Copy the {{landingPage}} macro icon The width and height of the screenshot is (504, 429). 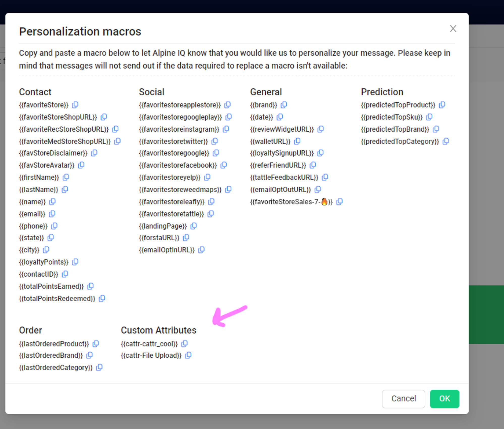click(x=194, y=226)
